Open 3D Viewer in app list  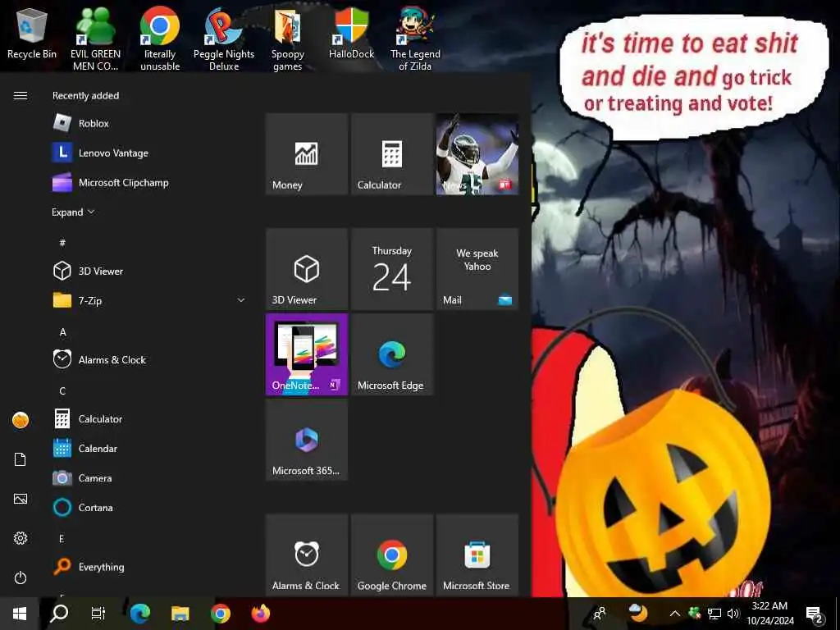(x=148, y=271)
